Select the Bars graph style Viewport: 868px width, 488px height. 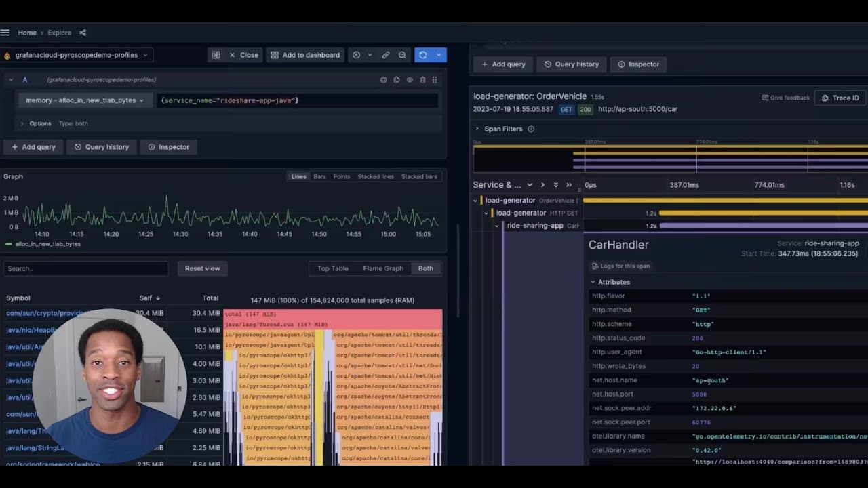point(319,176)
